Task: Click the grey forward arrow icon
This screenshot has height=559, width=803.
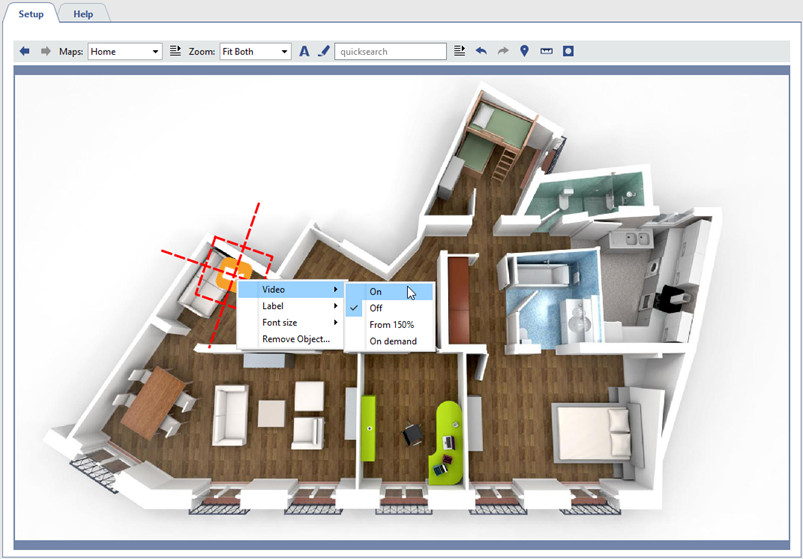Action: coord(45,51)
